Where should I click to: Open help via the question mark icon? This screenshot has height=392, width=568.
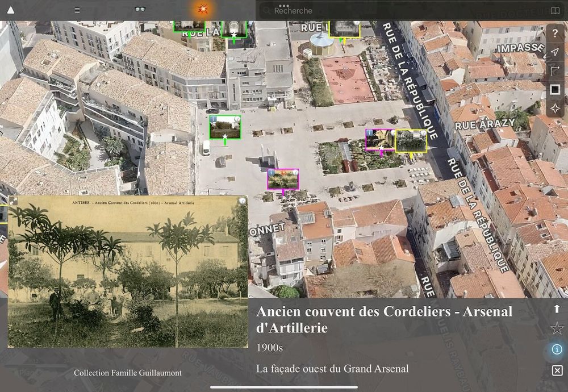pyautogui.click(x=555, y=32)
